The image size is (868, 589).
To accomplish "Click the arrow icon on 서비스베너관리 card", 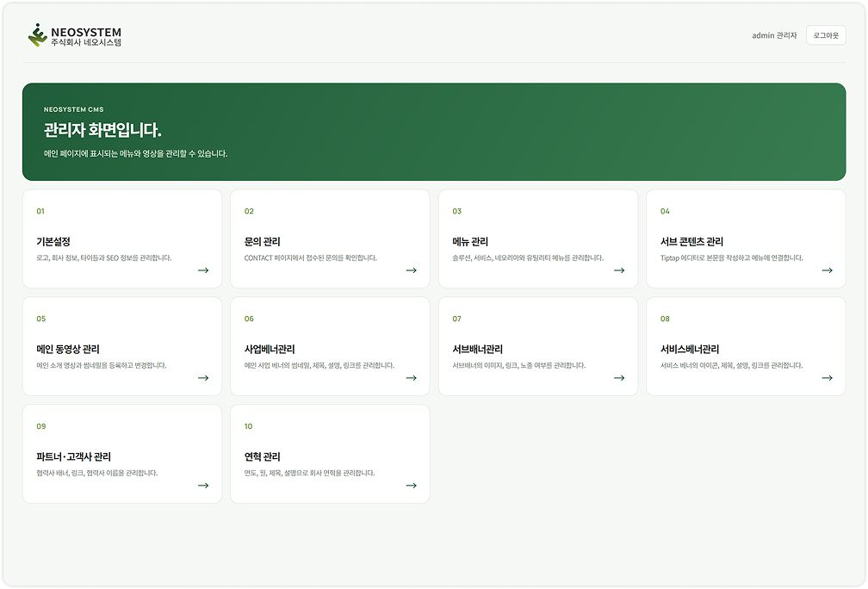I will click(827, 377).
